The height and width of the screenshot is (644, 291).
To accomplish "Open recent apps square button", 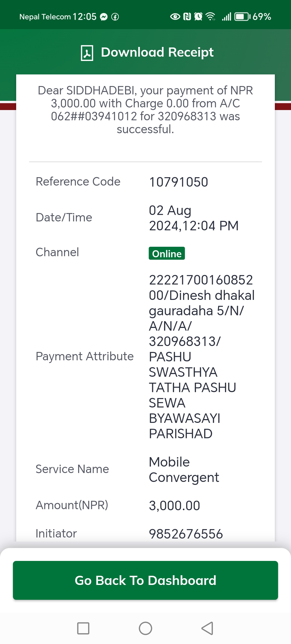I will [83, 628].
